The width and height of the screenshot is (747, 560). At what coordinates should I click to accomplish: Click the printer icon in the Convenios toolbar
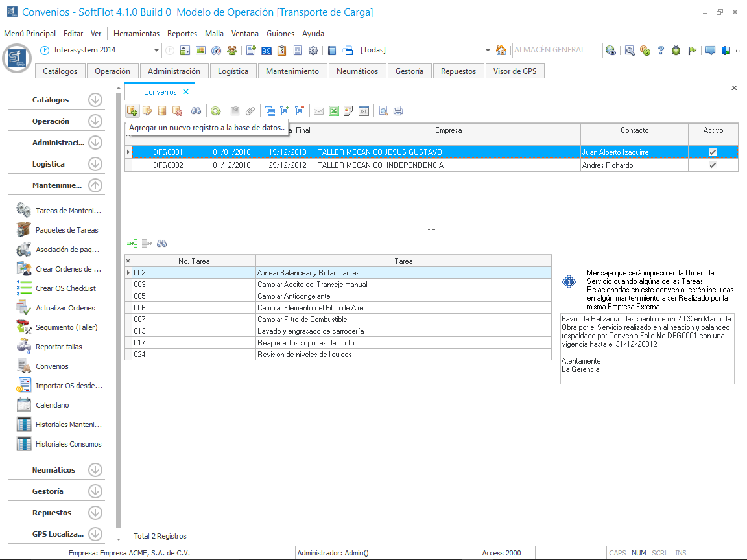398,111
